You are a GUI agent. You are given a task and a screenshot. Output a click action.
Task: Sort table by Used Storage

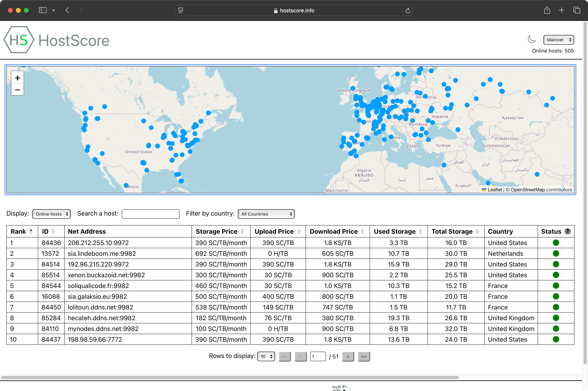point(421,232)
